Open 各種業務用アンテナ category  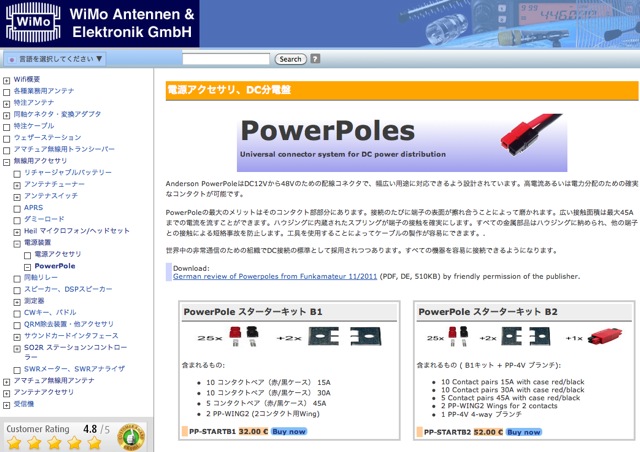click(x=44, y=91)
